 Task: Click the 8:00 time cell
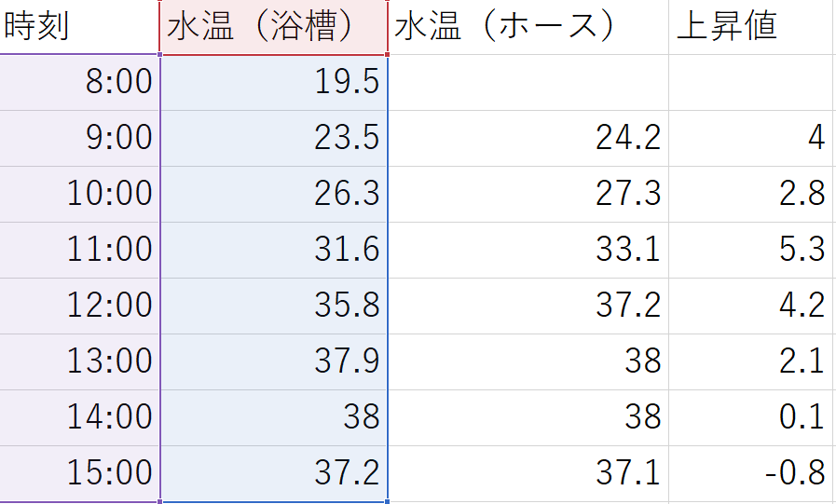coord(79,83)
